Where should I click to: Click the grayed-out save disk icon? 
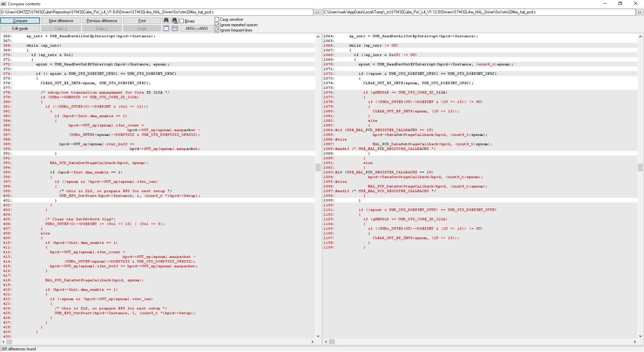coord(175,28)
